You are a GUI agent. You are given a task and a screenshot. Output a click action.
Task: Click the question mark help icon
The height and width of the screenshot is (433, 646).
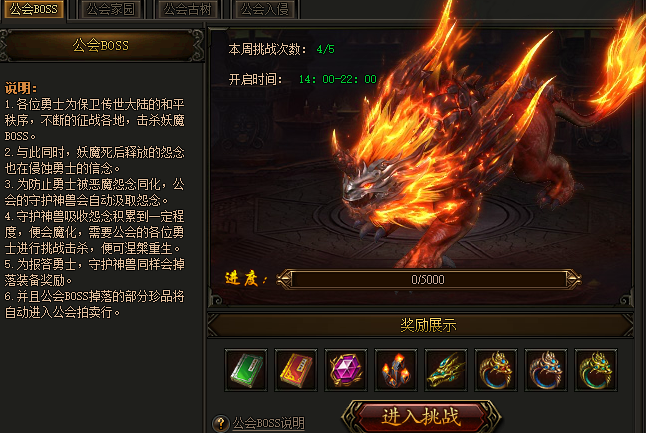point(221,423)
